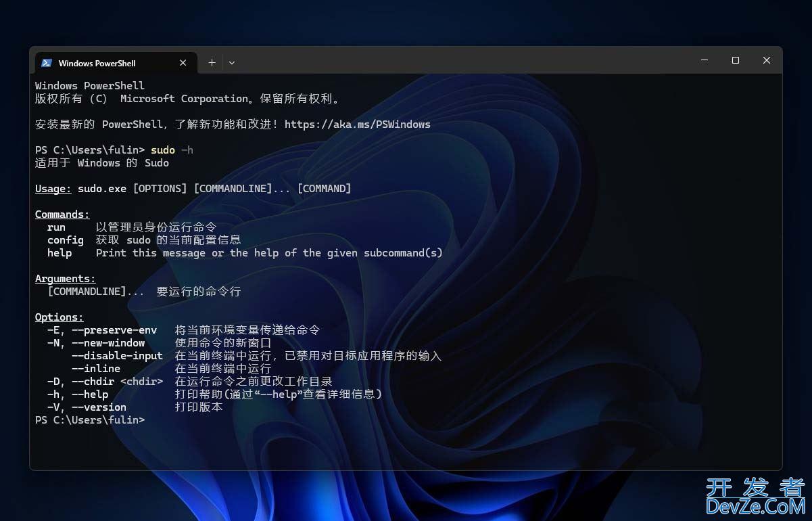Viewport: 812px width, 521px height.
Task: Click the '-E, --preserve-env' option
Action: [102, 330]
